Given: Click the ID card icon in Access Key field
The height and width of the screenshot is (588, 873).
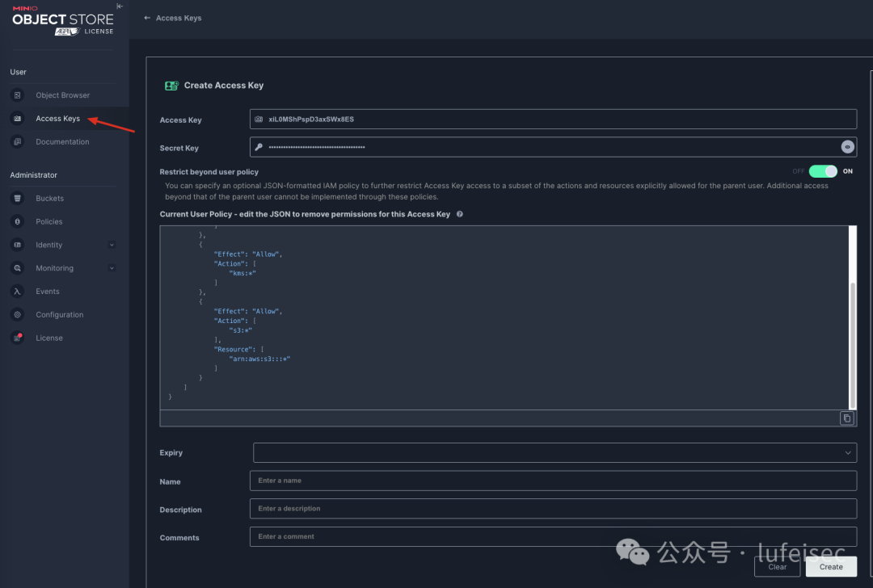Looking at the screenshot, I should pyautogui.click(x=259, y=119).
